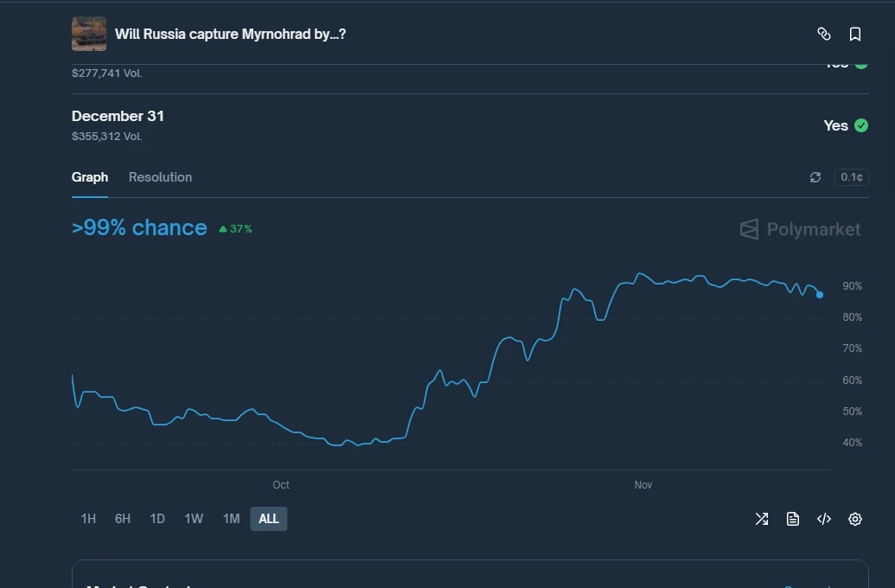
Task: Choose the 1W timeframe selector
Action: coord(194,518)
